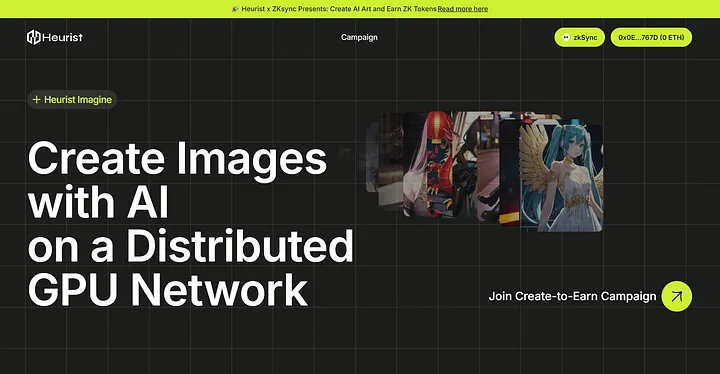Viewport: 720px width, 374px height.
Task: Click the 'Heurist' wordmark text
Action: [x=62, y=37]
